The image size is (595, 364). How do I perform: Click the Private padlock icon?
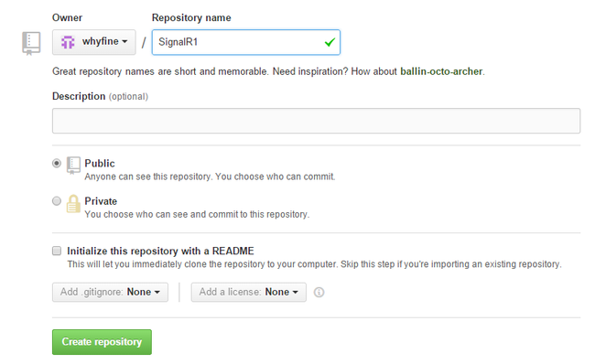[x=73, y=204]
